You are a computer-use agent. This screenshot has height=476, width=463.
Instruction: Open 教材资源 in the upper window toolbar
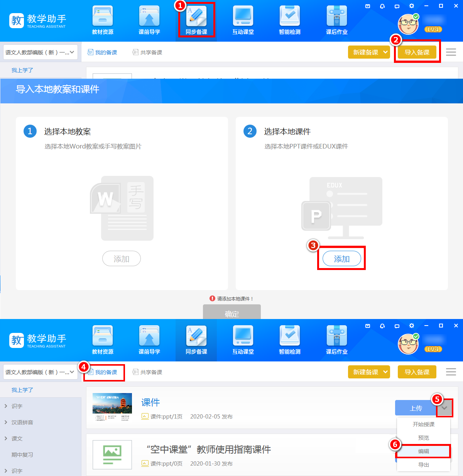tap(103, 20)
